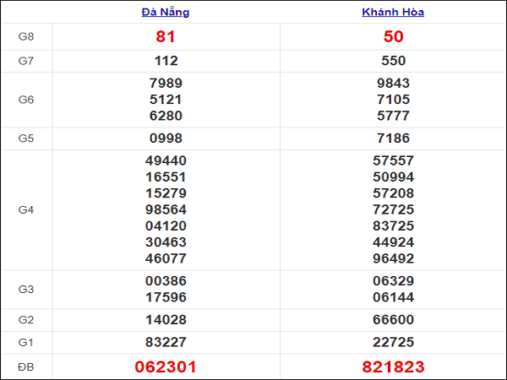Select Đà Nẵng G2 number 14028
507x380 pixels.
166,320
